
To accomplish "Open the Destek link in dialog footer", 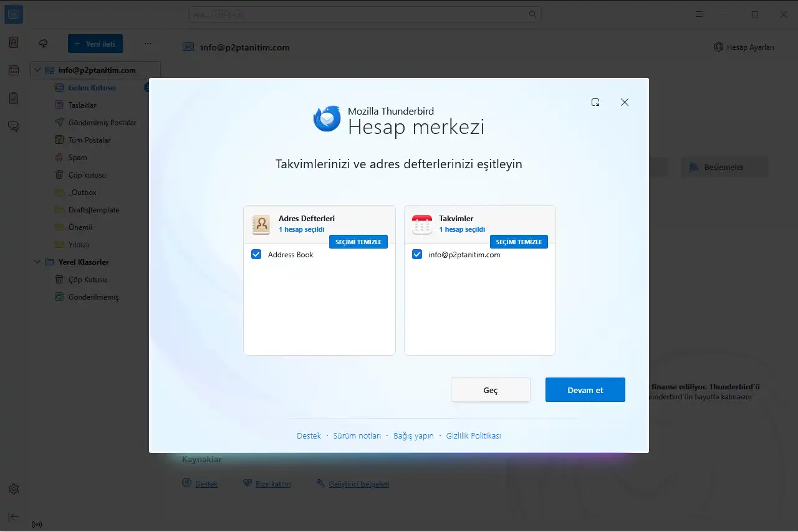I will tap(309, 436).
